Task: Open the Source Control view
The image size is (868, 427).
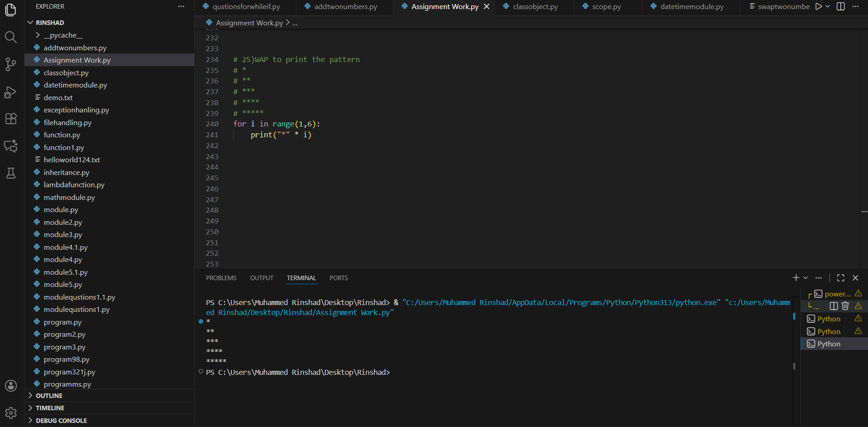Action: [x=11, y=64]
